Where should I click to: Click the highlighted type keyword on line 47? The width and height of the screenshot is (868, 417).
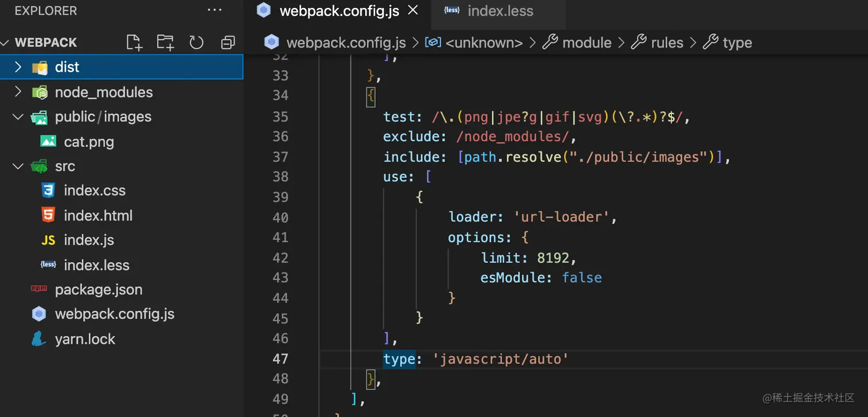tap(399, 359)
